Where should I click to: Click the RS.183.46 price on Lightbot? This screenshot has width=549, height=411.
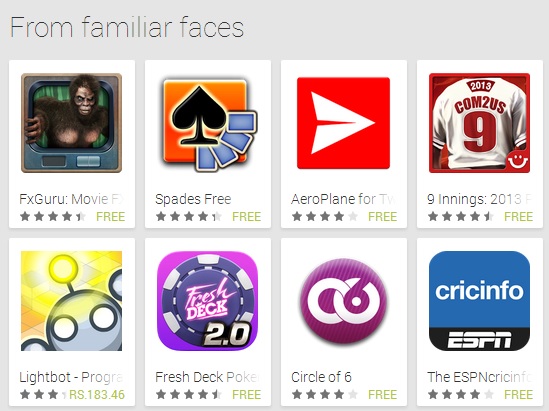[x=97, y=395]
